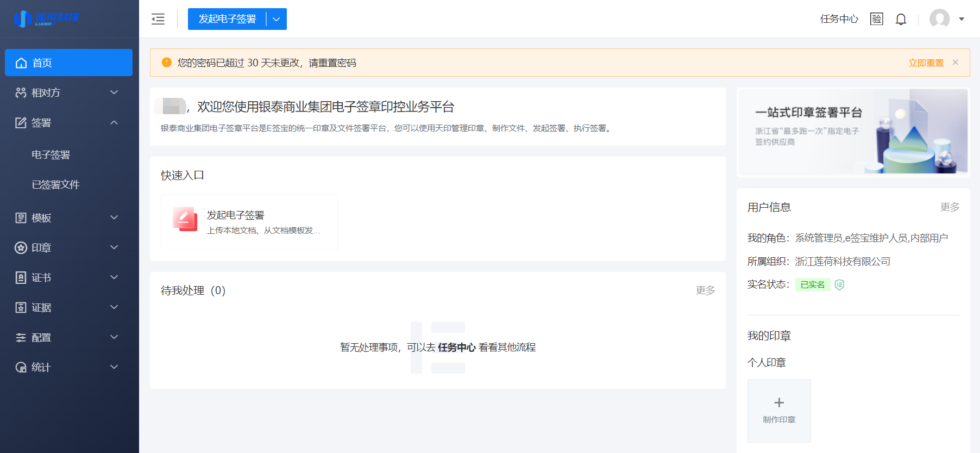Click the 验 verification icon
This screenshot has height=453, width=980.
coord(877,19)
